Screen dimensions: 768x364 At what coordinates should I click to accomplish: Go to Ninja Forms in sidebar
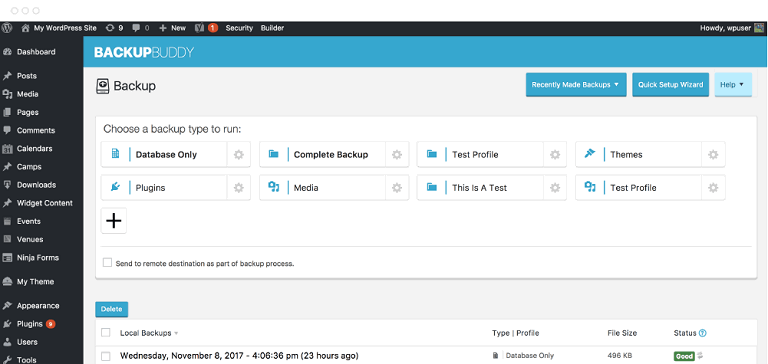38,258
